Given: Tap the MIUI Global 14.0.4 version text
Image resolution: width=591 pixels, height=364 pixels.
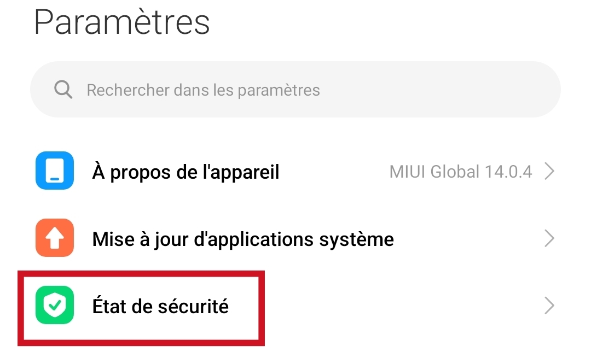Looking at the screenshot, I should tap(460, 172).
